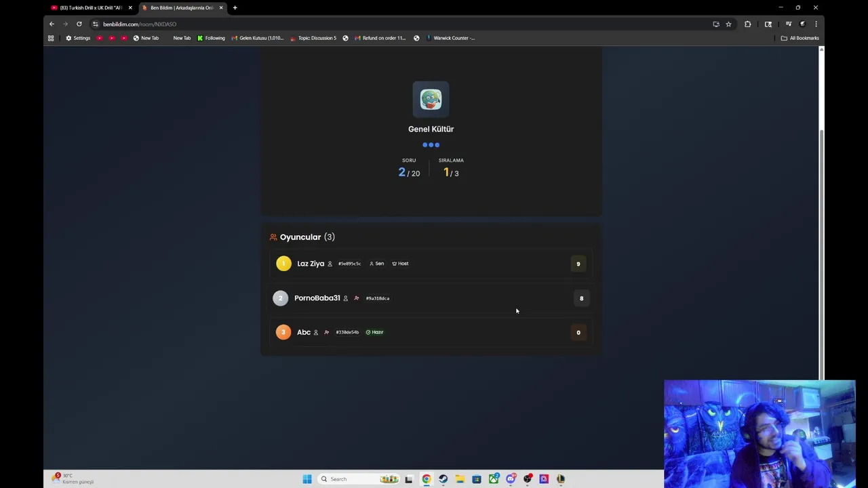Click the kick-player icon beside Abc
The width and height of the screenshot is (868, 488).
pos(327,332)
